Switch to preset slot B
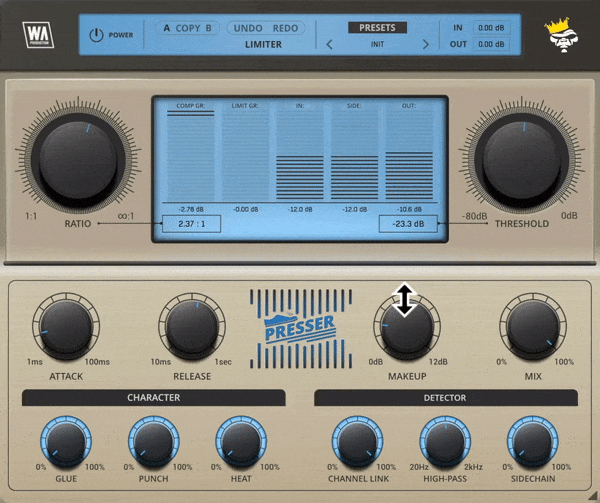Viewport: 600px width, 503px height. click(209, 28)
